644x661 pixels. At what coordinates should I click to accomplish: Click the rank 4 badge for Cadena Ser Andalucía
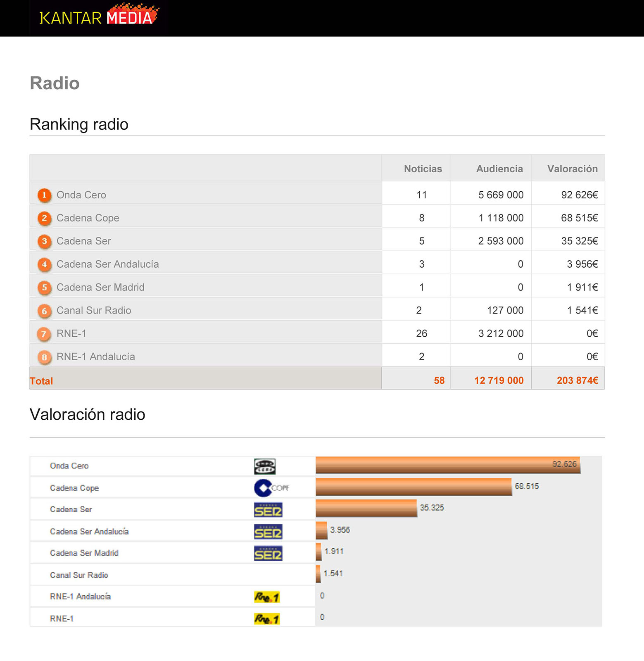44,264
